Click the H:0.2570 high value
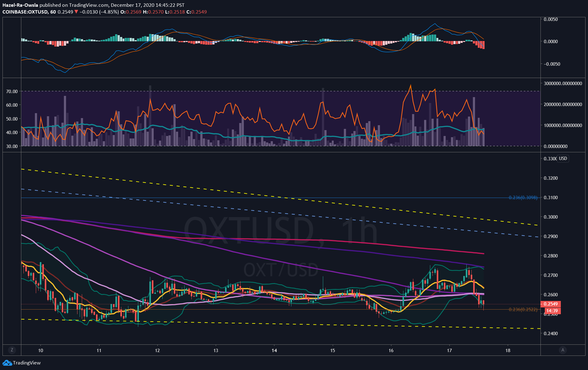Image resolution: width=588 pixels, height=370 pixels. (153, 12)
